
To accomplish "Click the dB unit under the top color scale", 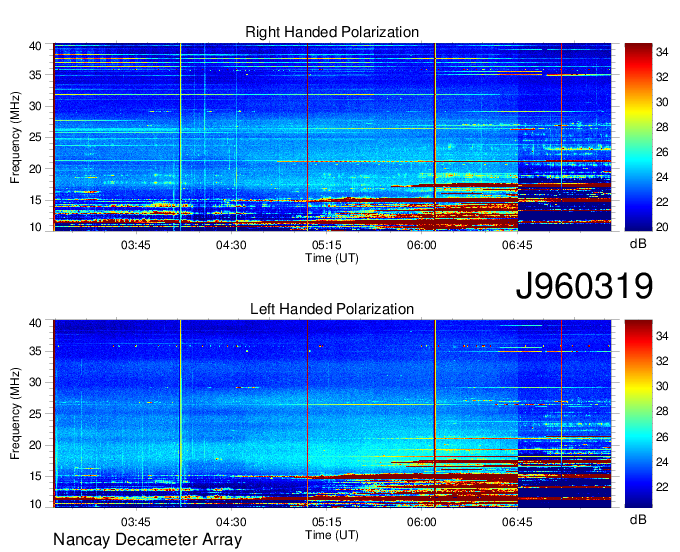I will click(x=638, y=244).
